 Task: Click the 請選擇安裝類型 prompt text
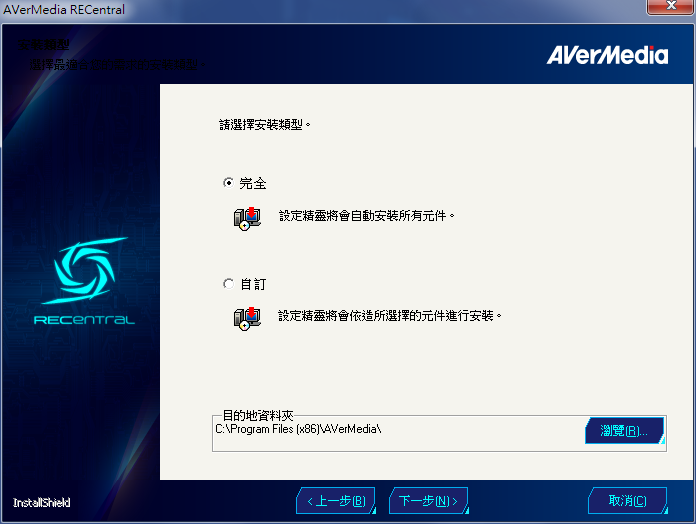coord(265,125)
